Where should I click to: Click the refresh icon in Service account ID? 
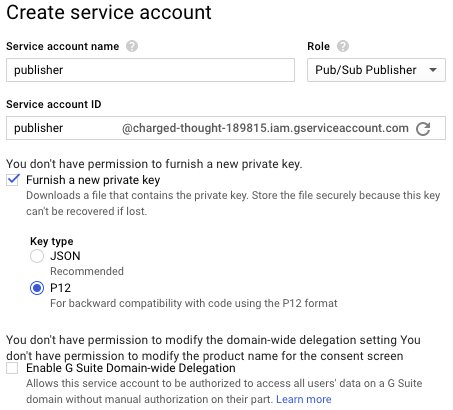(423, 128)
